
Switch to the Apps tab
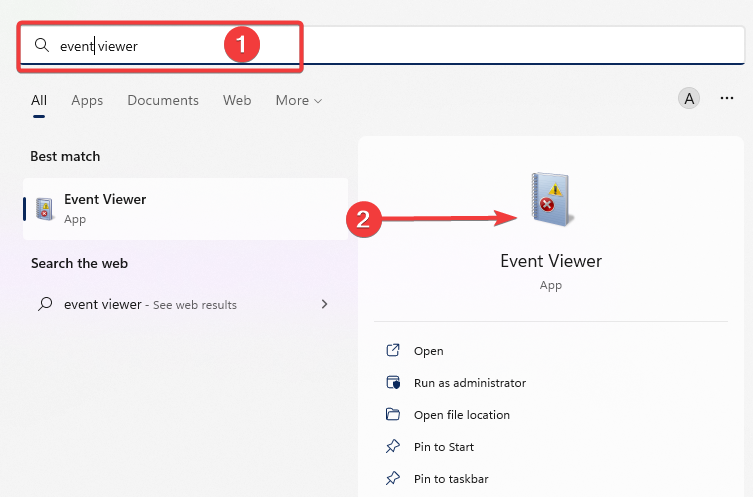click(87, 100)
